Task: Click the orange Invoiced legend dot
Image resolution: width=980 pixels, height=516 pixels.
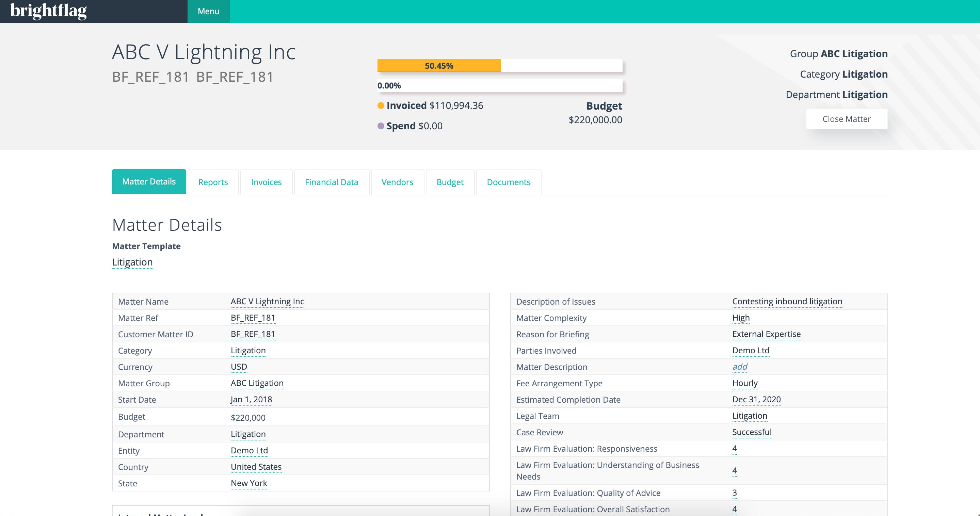Action: coord(381,106)
